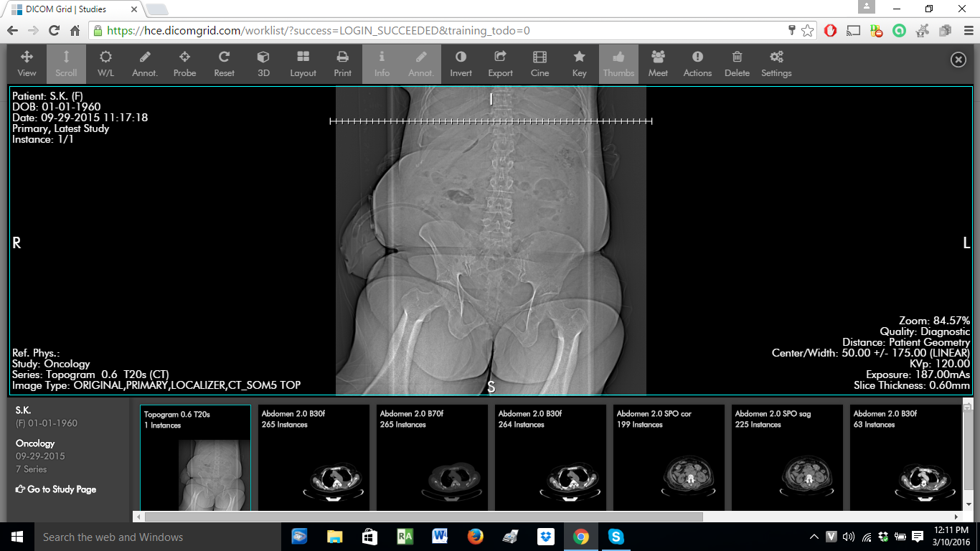This screenshot has width=980, height=551.
Task: Toggle annotation visibility with highlighted Annot.
Action: pos(421,64)
